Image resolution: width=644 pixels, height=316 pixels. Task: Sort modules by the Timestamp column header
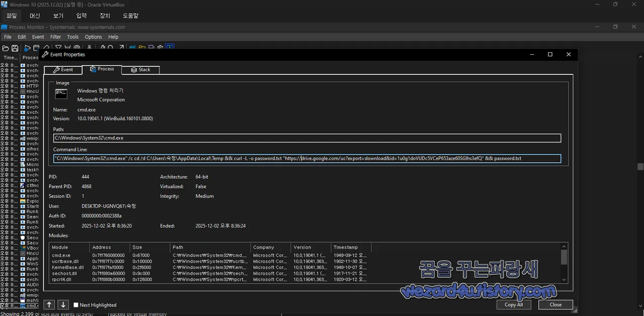tap(351, 247)
